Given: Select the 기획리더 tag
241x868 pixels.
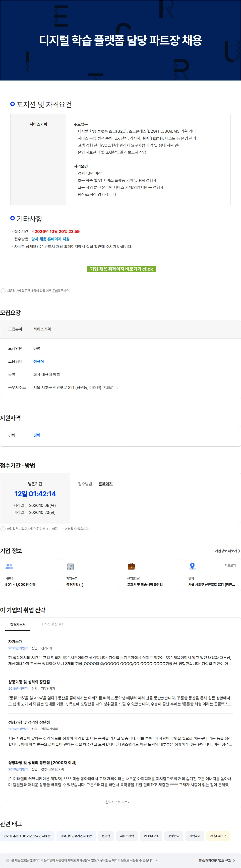Looking at the screenshot, I should 195,836.
